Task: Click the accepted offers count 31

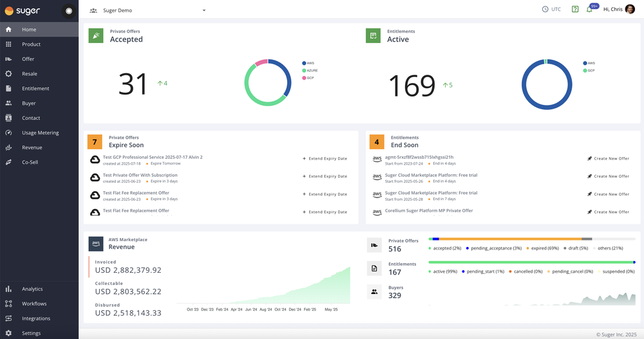Action: [133, 84]
